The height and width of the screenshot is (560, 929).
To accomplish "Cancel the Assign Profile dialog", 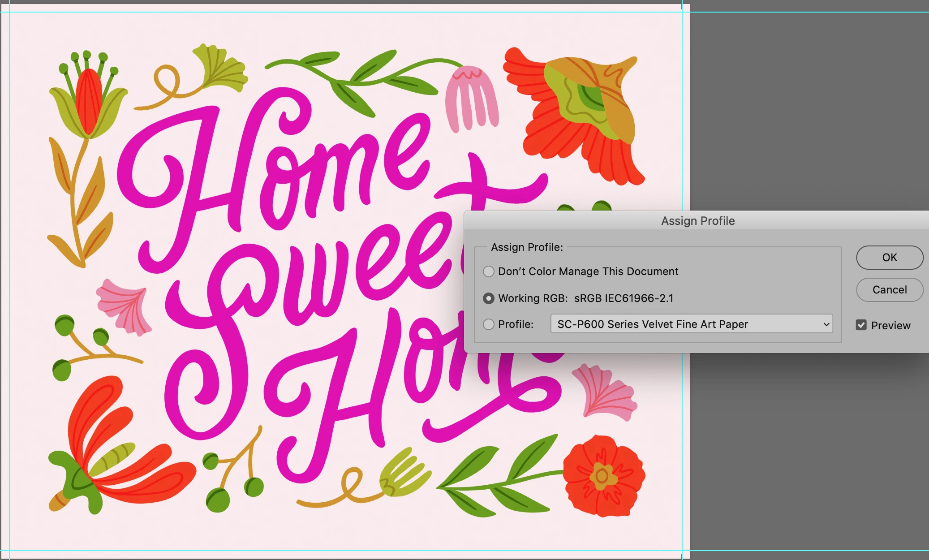I will point(889,290).
